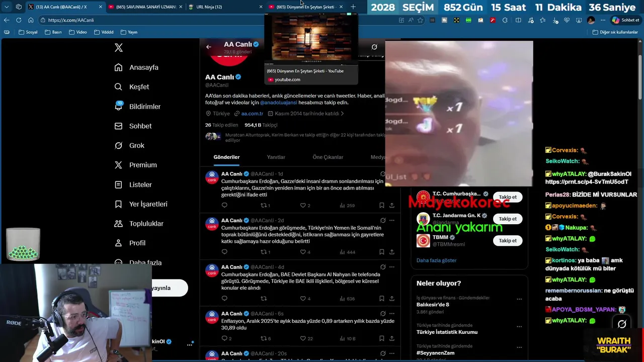Open more options on the Enflasyon post
644x362 pixels.
click(x=392, y=314)
